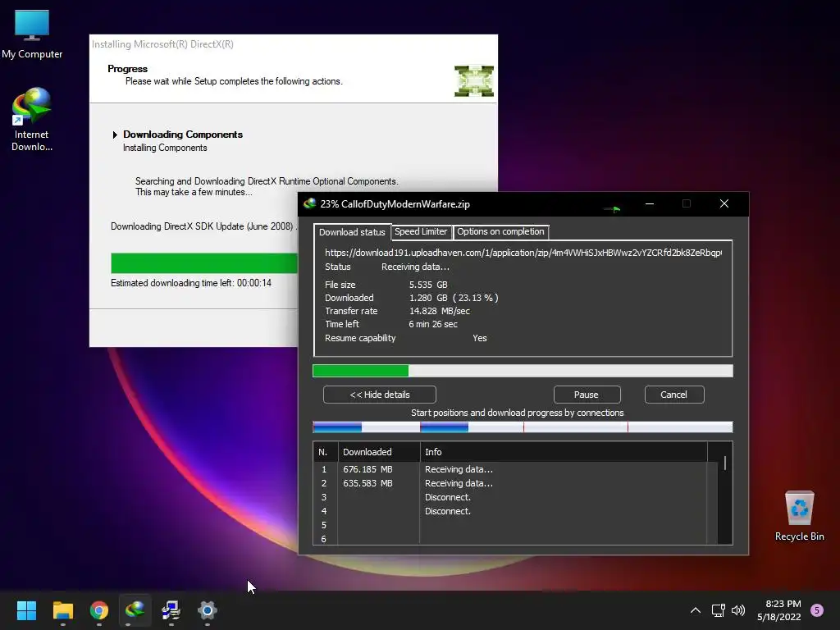This screenshot has height=630, width=840.
Task: Click the 23% CallofDutyModernWarfare.zip title text
Action: coord(395,204)
